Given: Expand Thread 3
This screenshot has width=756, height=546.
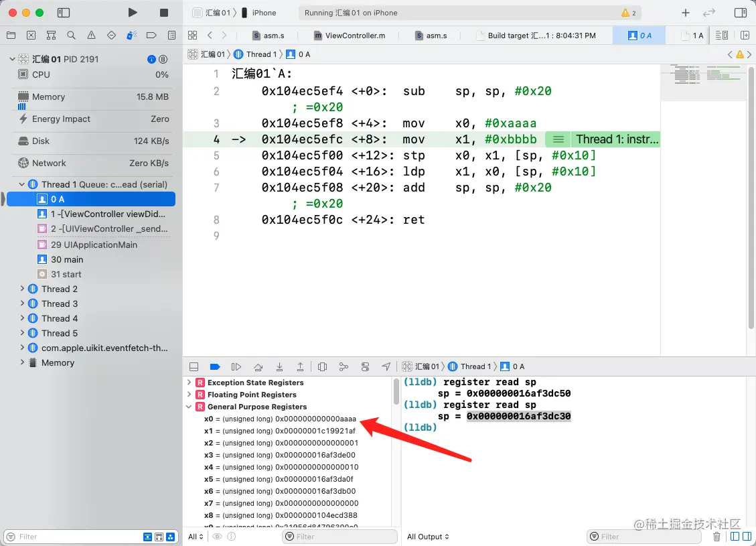Looking at the screenshot, I should [x=21, y=304].
